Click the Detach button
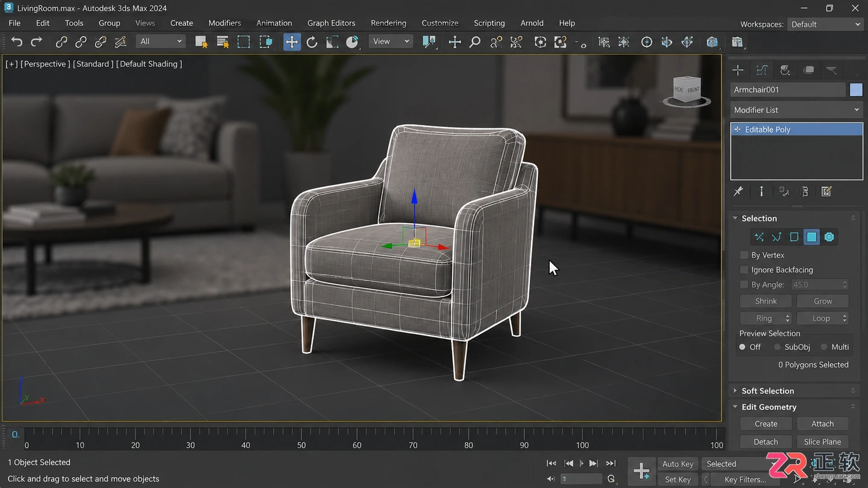This screenshot has width=868, height=488. coord(766,442)
